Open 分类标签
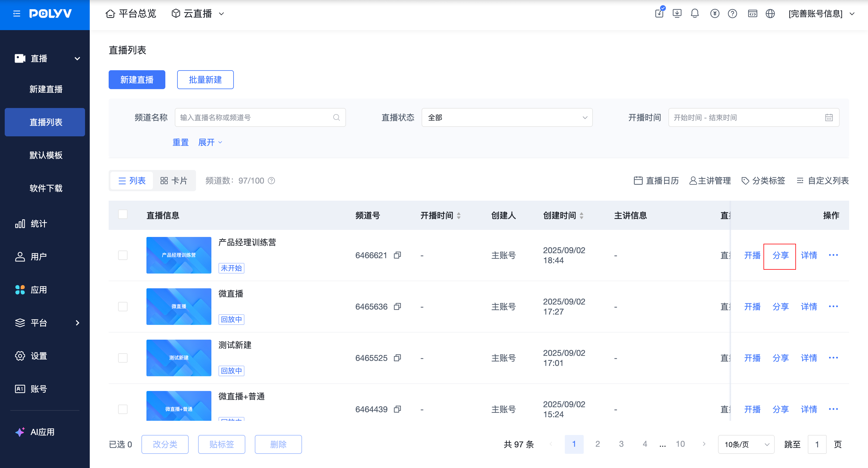Viewport: 868px width, 468px height. (x=763, y=181)
